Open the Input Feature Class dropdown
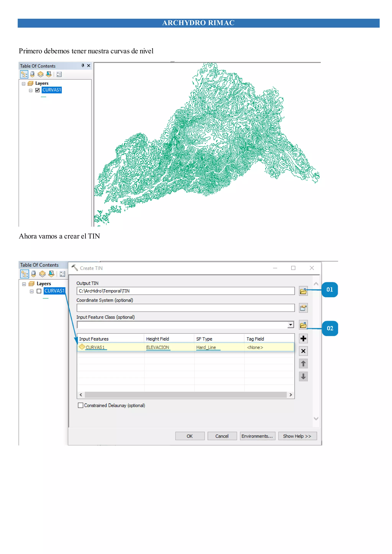This screenshot has width=392, height=554. click(x=291, y=325)
